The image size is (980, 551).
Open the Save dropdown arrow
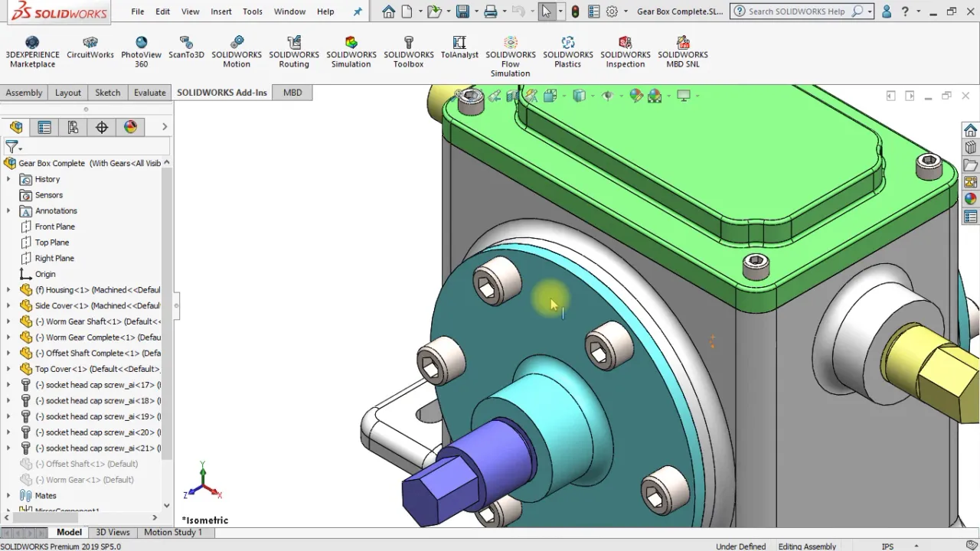pyautogui.click(x=475, y=11)
